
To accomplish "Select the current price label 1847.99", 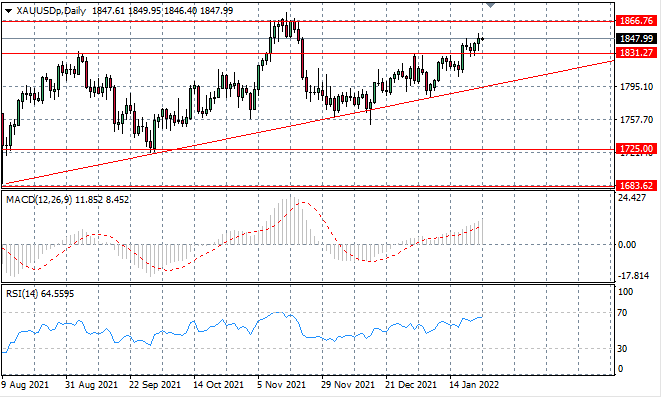I will (637, 38).
